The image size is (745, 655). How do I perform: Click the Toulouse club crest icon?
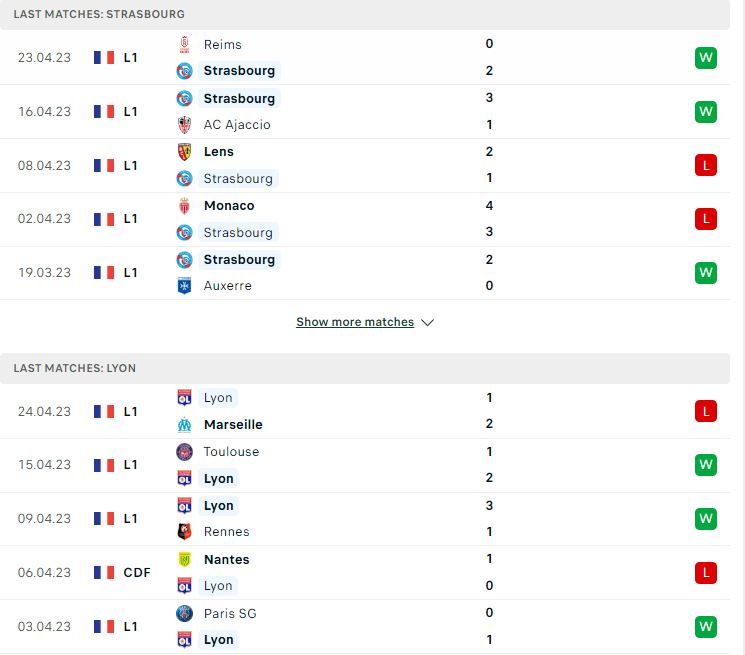click(184, 452)
